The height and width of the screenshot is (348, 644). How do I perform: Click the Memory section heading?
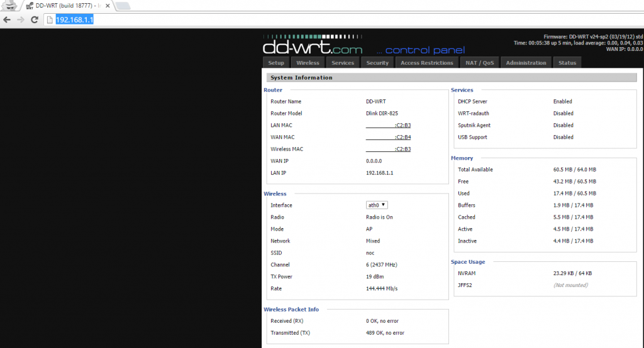tap(462, 158)
